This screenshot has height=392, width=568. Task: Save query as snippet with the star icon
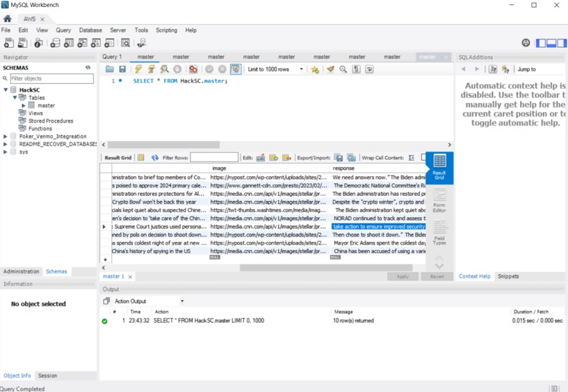tap(315, 69)
